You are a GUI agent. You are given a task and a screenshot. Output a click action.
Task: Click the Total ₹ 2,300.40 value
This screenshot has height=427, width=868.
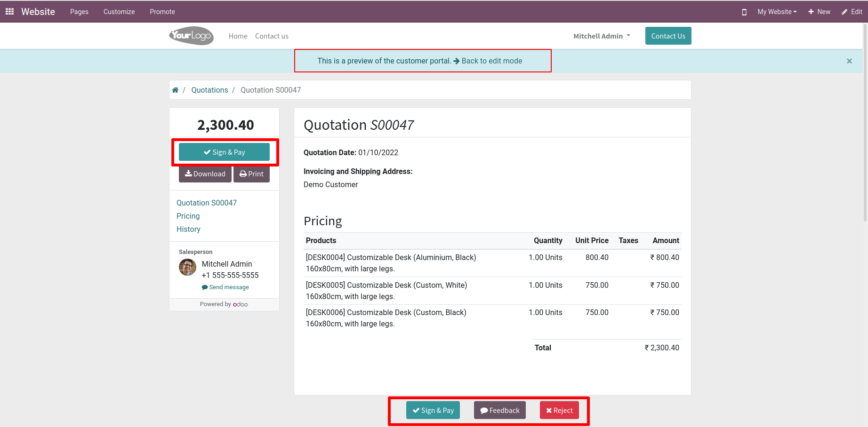click(x=662, y=348)
